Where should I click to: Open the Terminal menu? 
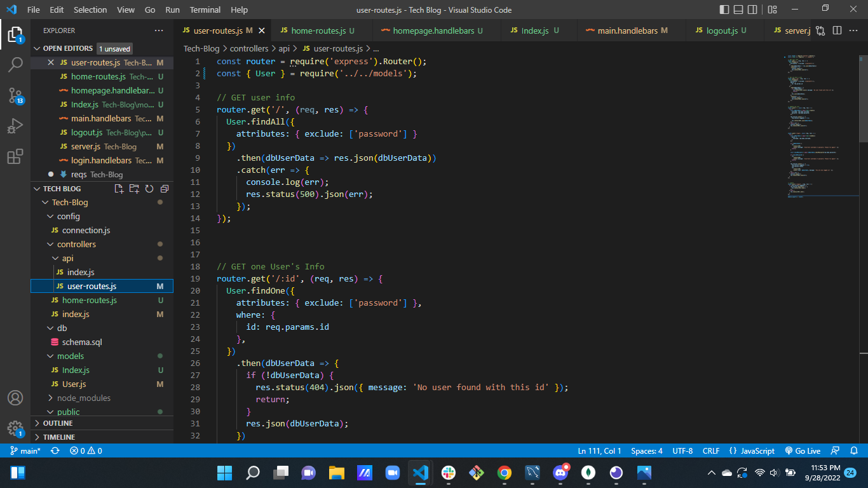pos(205,10)
